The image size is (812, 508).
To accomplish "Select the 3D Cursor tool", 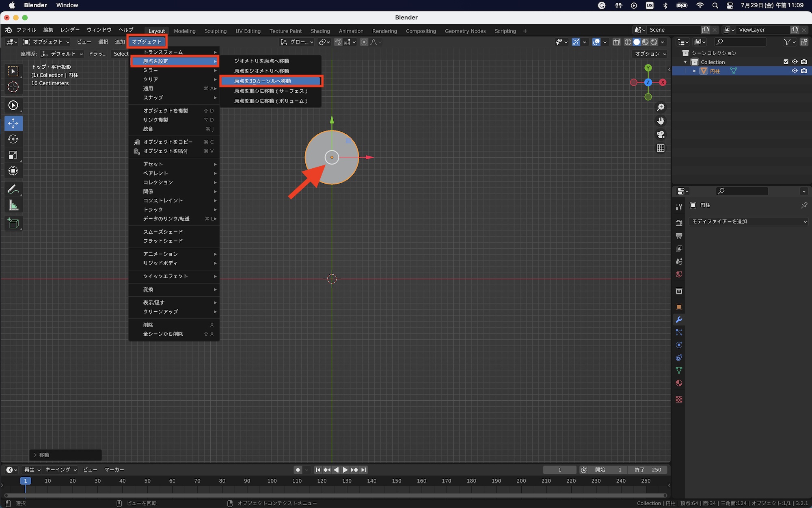I will pos(13,87).
